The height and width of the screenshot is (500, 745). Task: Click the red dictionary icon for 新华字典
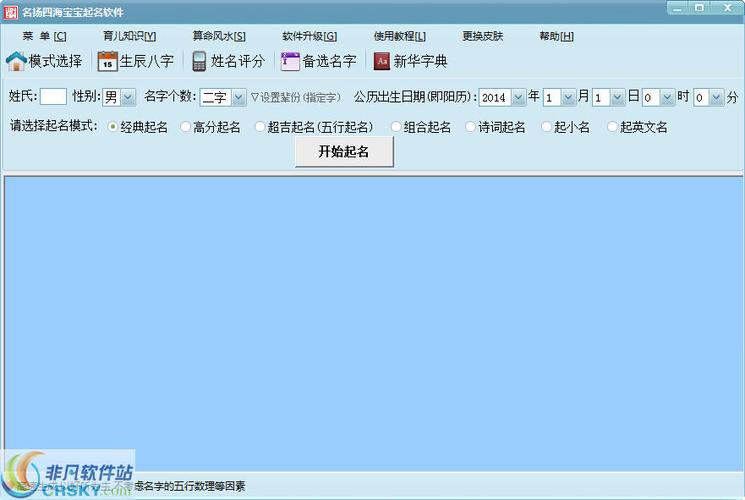[382, 61]
